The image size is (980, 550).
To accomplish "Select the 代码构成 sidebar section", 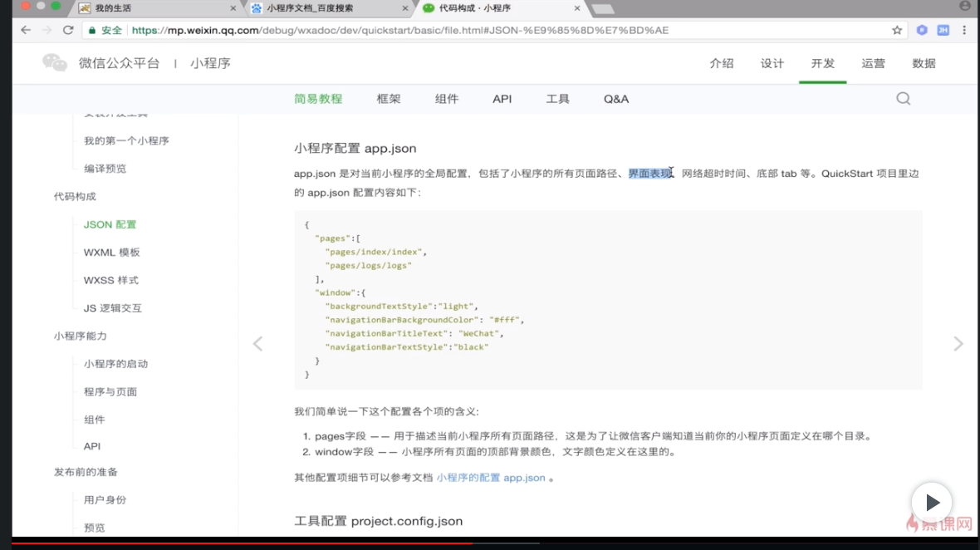I will (x=75, y=196).
